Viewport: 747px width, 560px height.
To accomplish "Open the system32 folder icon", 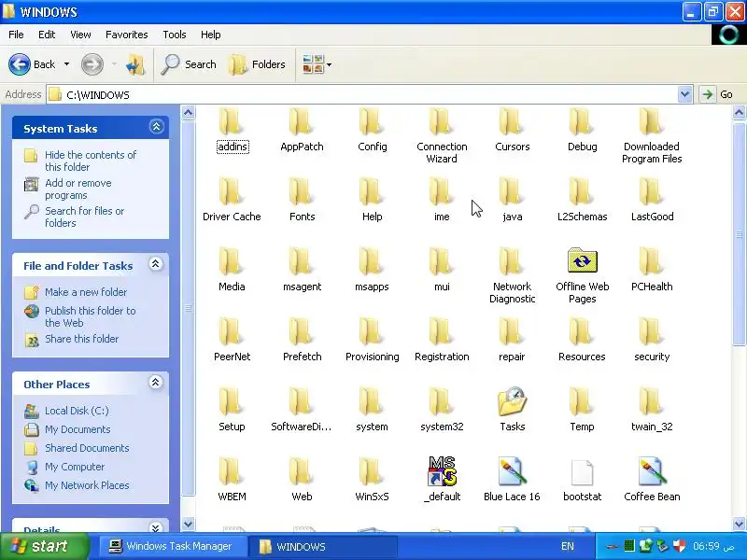I will (x=441, y=402).
